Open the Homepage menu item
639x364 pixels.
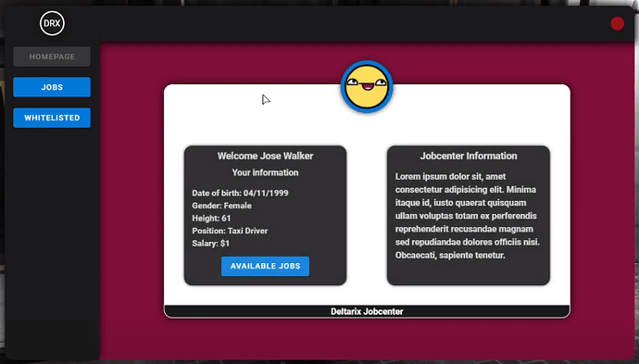click(52, 56)
